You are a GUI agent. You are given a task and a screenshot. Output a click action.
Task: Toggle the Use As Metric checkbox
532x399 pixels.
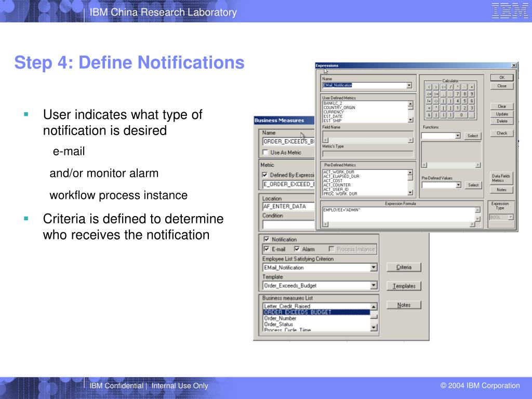(x=265, y=152)
